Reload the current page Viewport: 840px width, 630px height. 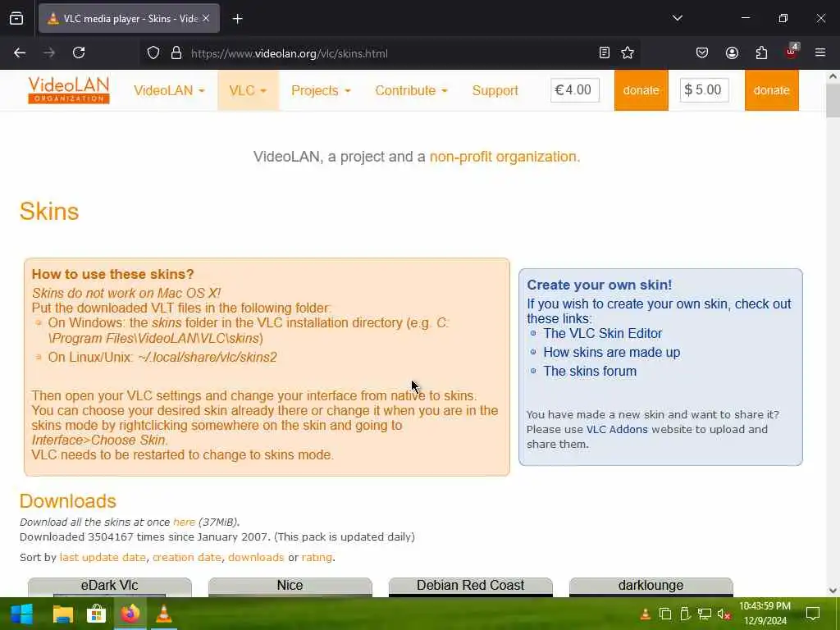coord(79,52)
